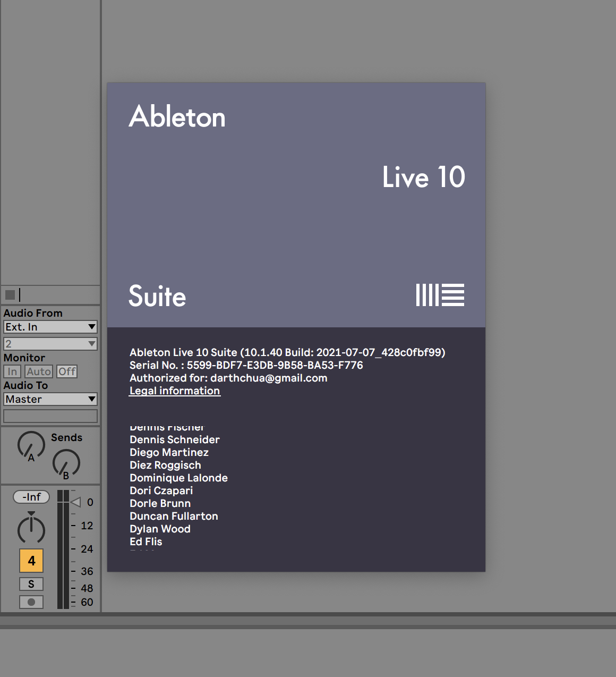Image resolution: width=616 pixels, height=677 pixels.
Task: Click the Authorized for email line
Action: (x=228, y=378)
